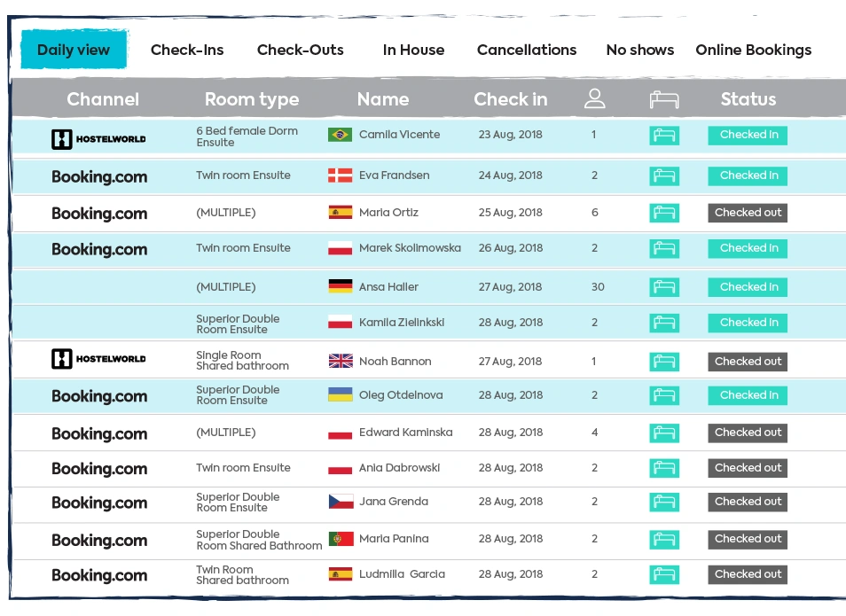Click the bed icon for Eva Frandsen
Viewport: 846px width, 616px height.
click(x=664, y=175)
